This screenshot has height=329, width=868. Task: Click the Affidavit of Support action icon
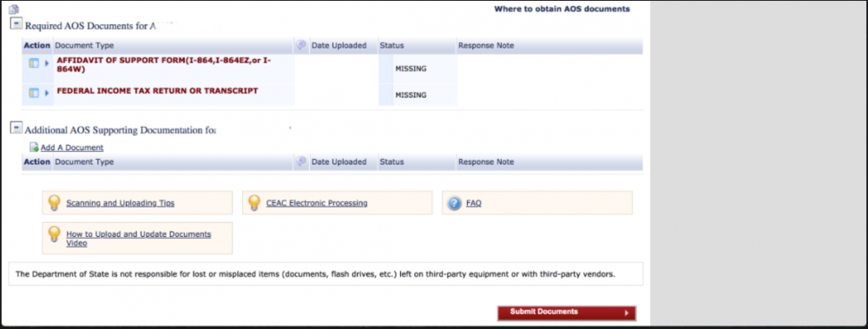[34, 63]
